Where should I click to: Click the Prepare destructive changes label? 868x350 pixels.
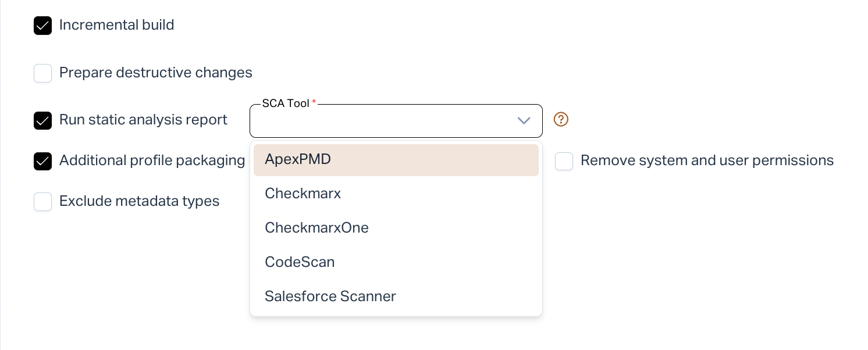(155, 73)
